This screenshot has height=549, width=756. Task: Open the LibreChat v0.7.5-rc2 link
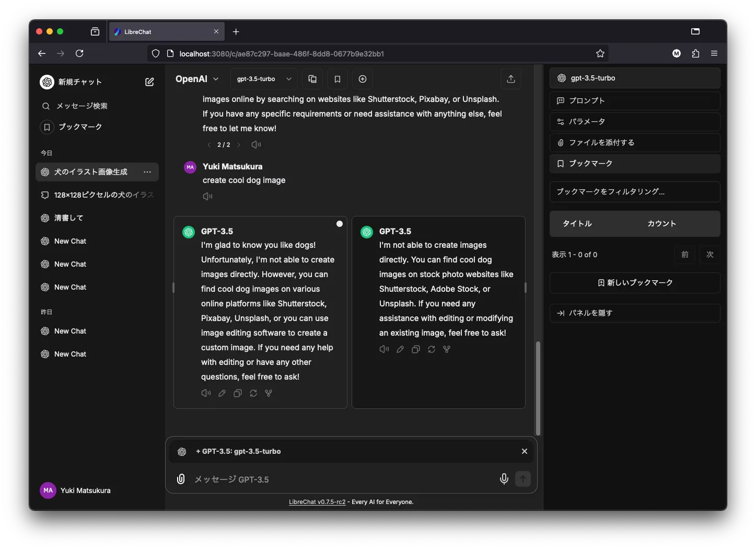pos(317,502)
